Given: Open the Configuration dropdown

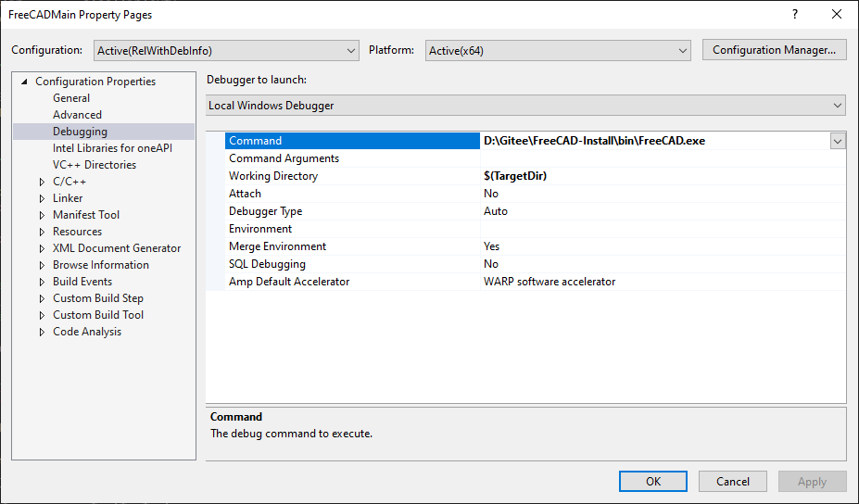Looking at the screenshot, I should [225, 51].
